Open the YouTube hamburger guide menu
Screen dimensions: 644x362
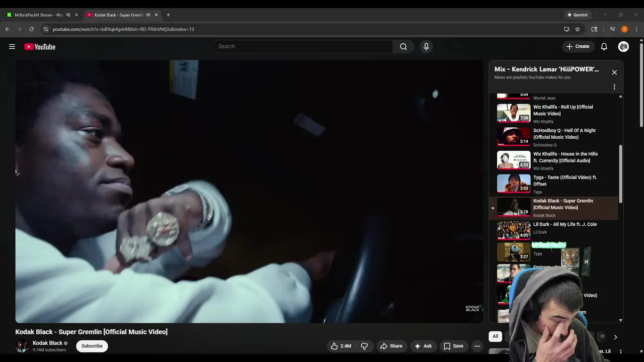tap(12, 47)
